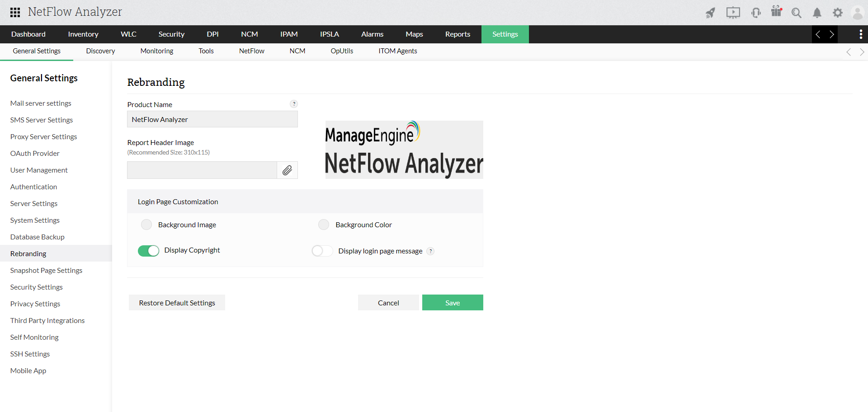Screen dimensions: 868x412
Task: Select the Background Color radio option
Action: point(324,225)
